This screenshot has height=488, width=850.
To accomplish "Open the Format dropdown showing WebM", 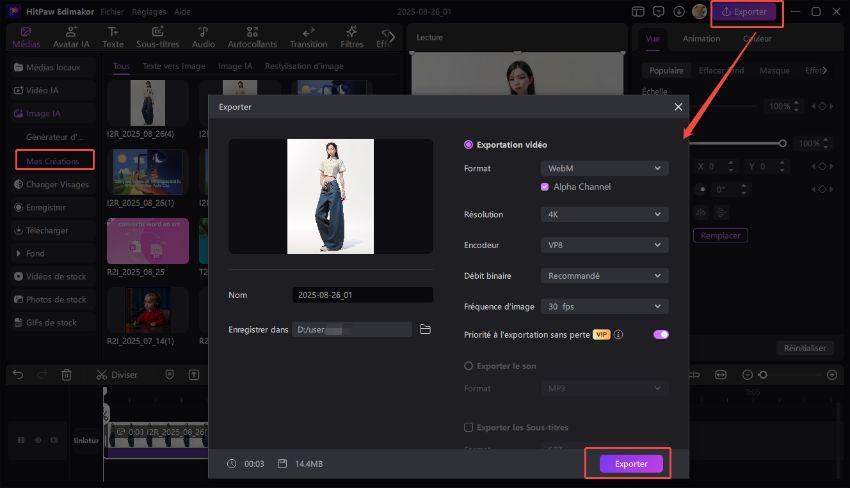I will pos(603,168).
